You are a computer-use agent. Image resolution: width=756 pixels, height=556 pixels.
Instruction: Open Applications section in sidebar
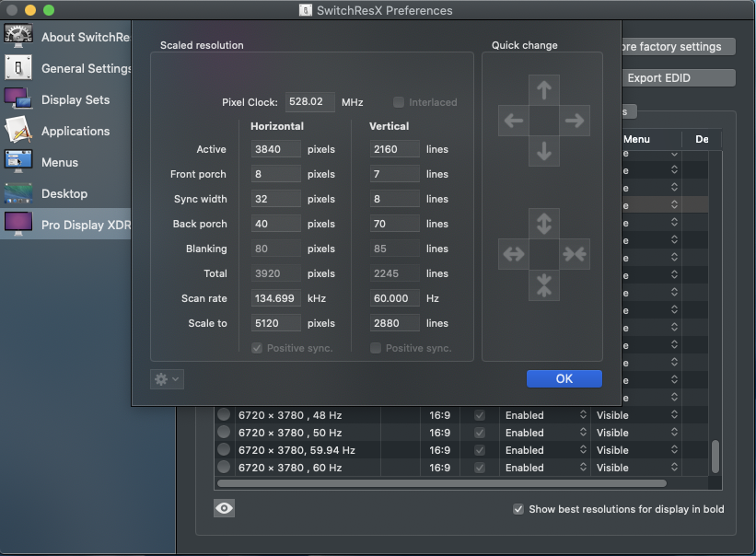[65, 131]
